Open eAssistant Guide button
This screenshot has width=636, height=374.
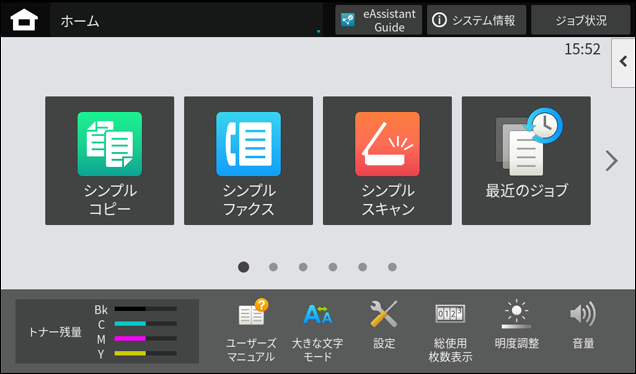click(378, 20)
